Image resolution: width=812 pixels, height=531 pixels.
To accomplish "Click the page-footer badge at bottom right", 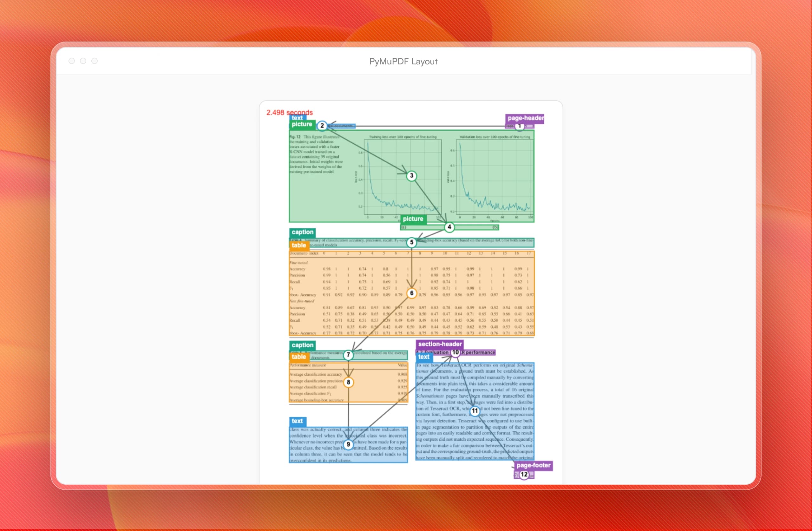I will 534,465.
